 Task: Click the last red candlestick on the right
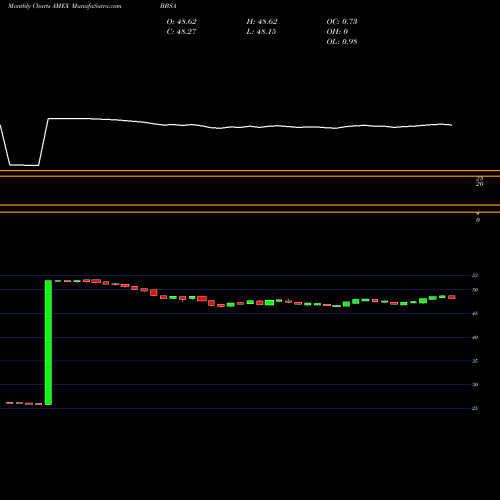point(452,297)
